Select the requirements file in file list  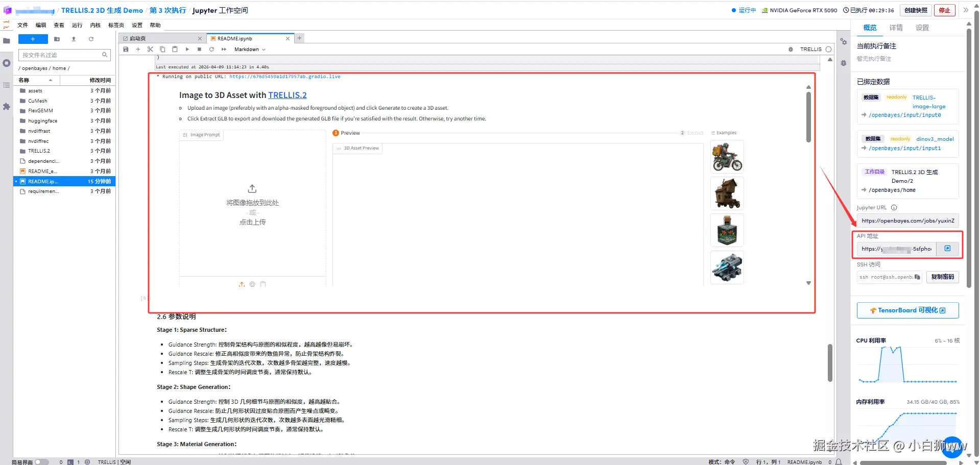point(64,191)
